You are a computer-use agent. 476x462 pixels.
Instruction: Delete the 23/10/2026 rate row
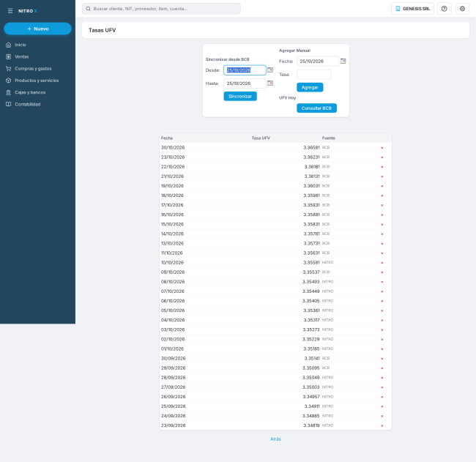pos(382,157)
